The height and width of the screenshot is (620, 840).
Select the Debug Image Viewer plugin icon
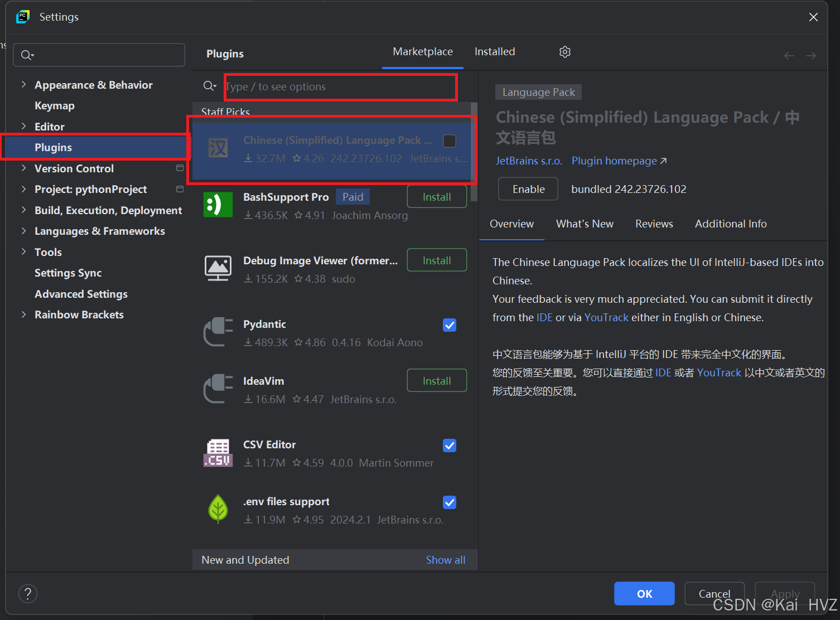pyautogui.click(x=218, y=268)
